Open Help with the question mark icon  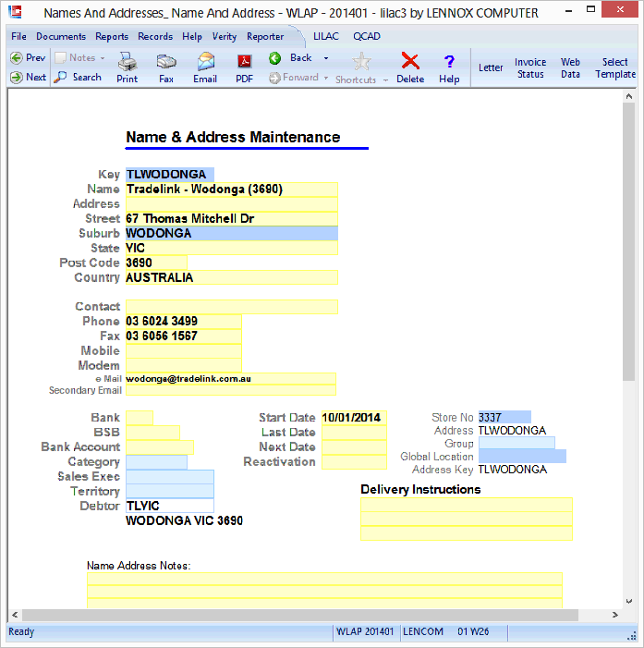(x=449, y=67)
